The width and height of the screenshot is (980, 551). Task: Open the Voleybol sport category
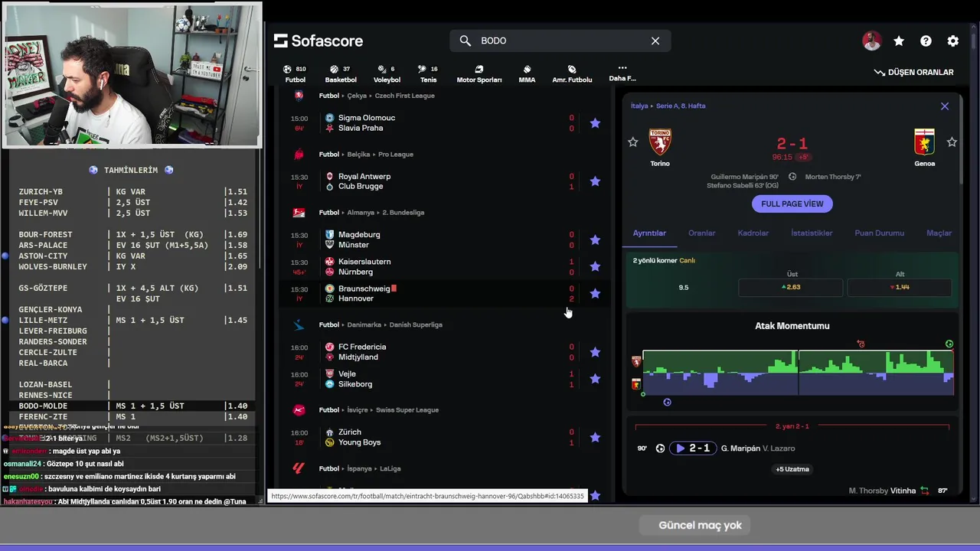click(387, 74)
